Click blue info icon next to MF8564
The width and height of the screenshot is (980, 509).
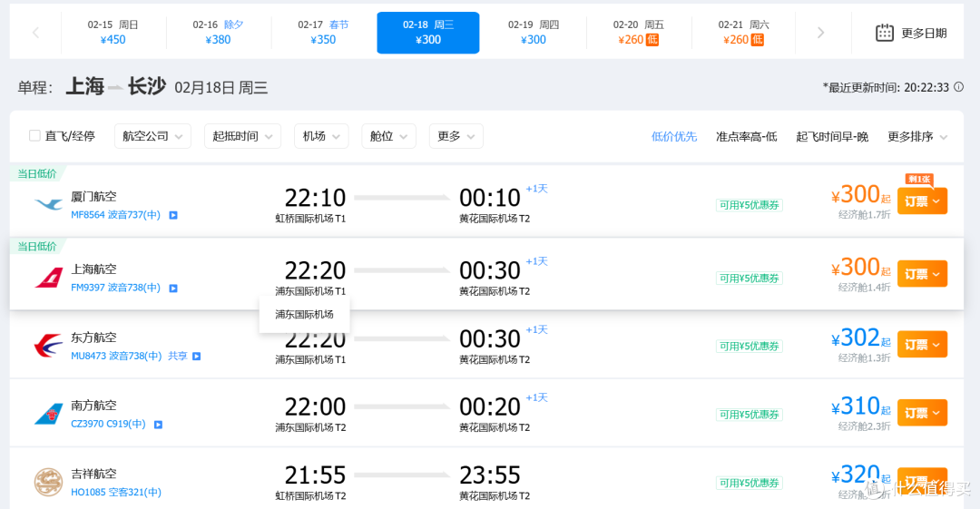pyautogui.click(x=173, y=215)
